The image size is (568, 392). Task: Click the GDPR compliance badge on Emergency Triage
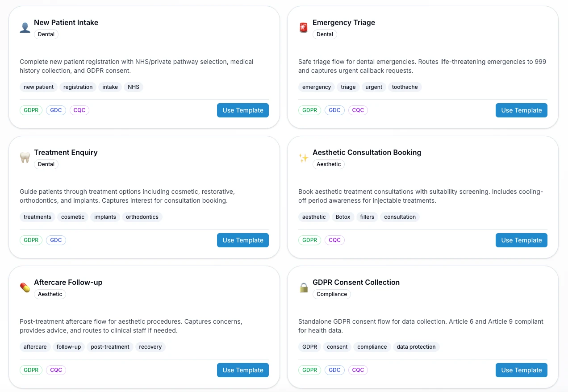309,110
